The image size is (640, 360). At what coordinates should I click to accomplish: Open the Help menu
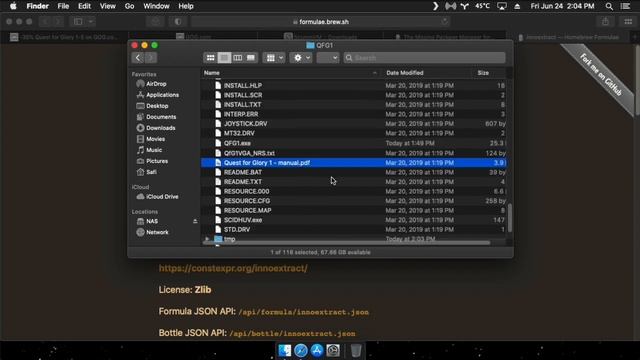(186, 6)
